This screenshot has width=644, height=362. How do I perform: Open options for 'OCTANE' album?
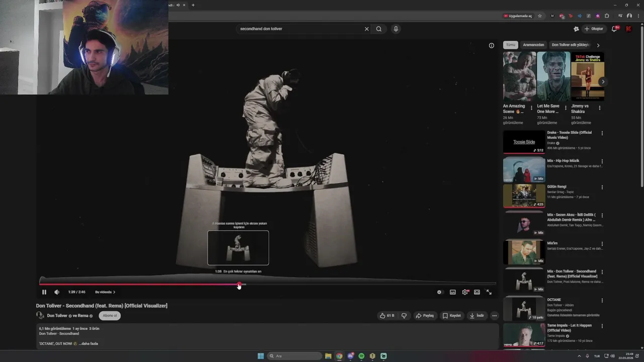tap(602, 301)
